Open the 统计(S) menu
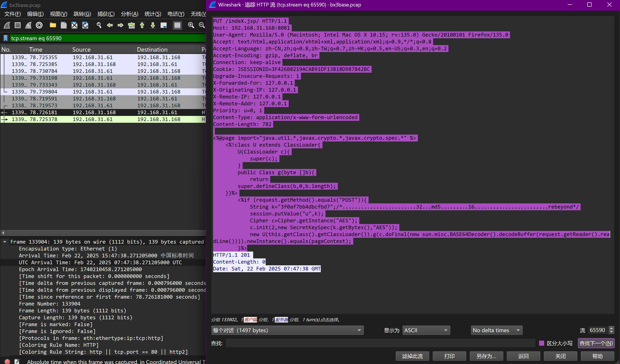 (153, 14)
